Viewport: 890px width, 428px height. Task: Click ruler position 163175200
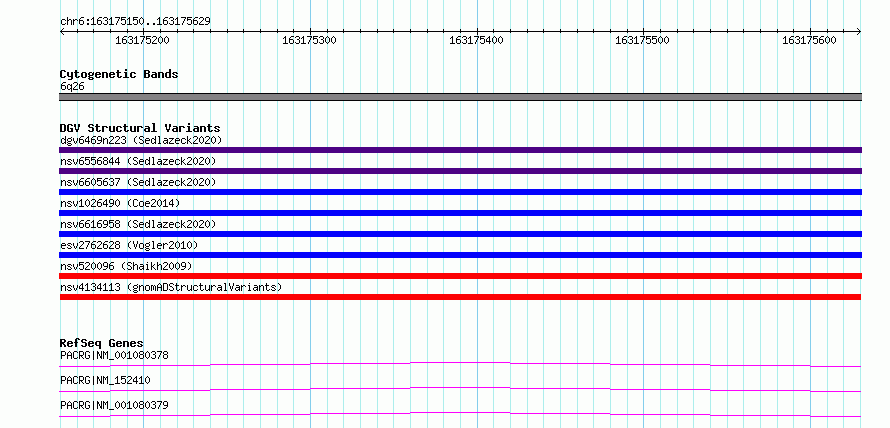tap(142, 40)
